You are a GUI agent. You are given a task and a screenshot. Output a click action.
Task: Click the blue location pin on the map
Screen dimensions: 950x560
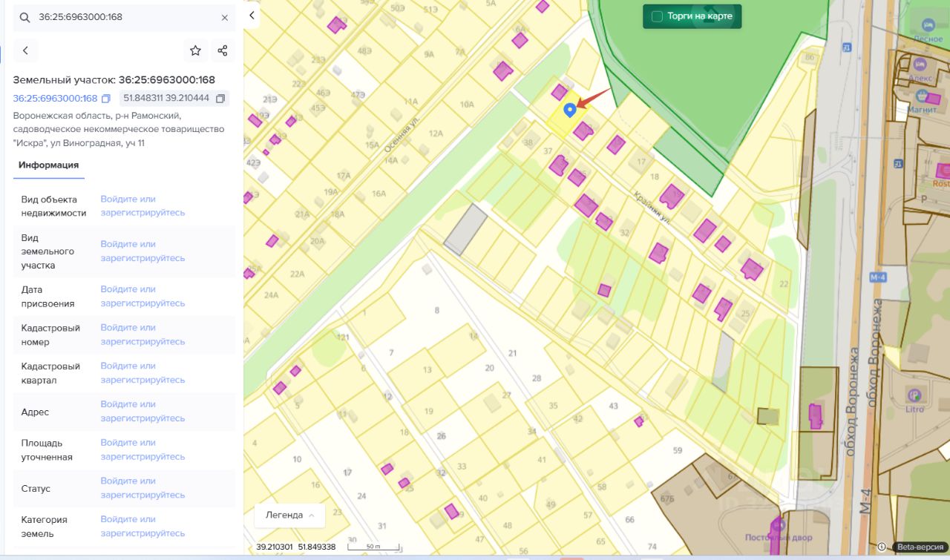click(569, 110)
